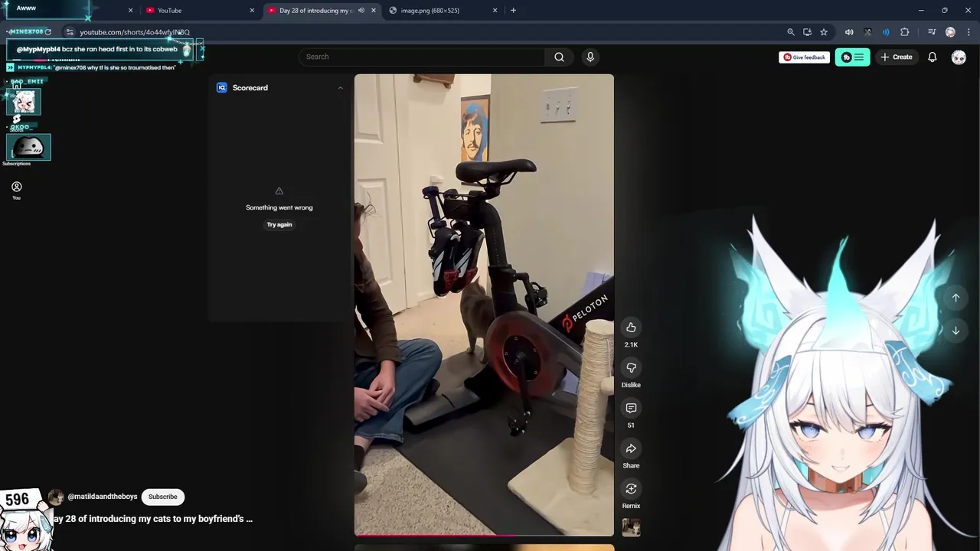
Task: Open the @matildaandtheboys channel link
Action: point(102,497)
